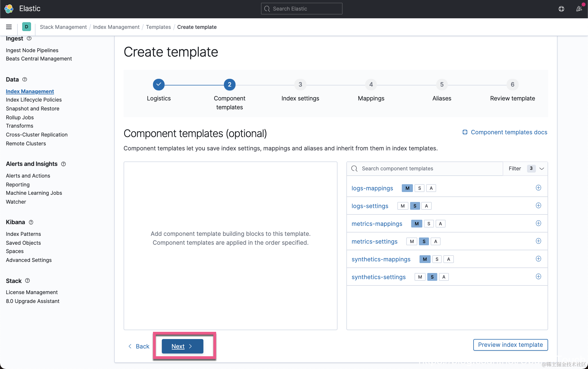Image resolution: width=588 pixels, height=369 pixels.
Task: Go Back to previous step
Action: [x=139, y=346]
